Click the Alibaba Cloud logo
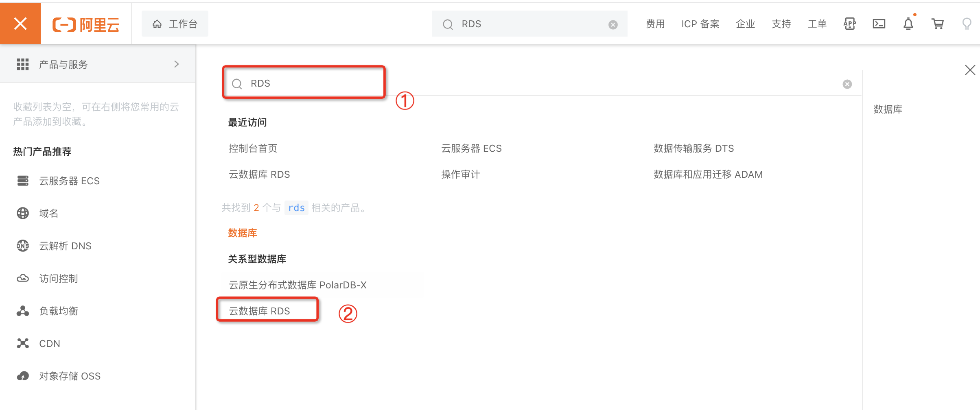The image size is (980, 410). pyautogui.click(x=86, y=24)
